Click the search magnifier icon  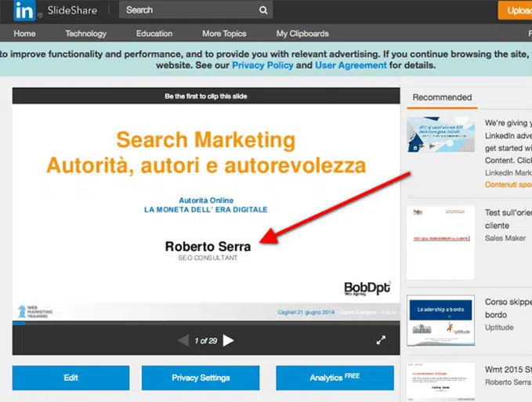pos(263,10)
